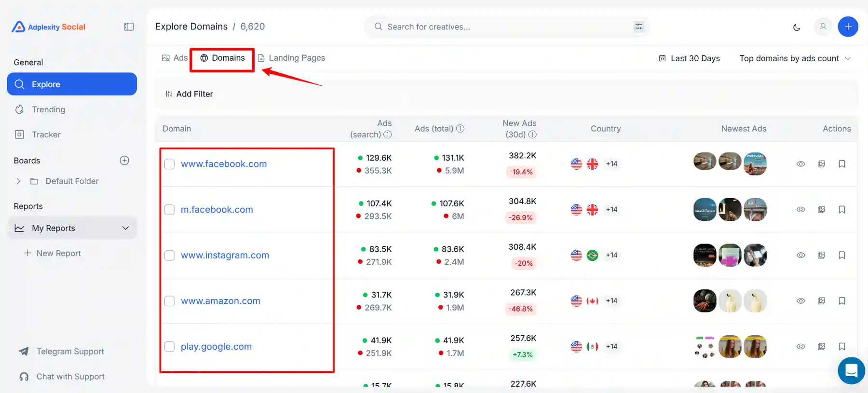Viewport: 868px width, 393px height.
Task: Open ads gallery icon for www.amazon.com
Action: click(x=821, y=301)
